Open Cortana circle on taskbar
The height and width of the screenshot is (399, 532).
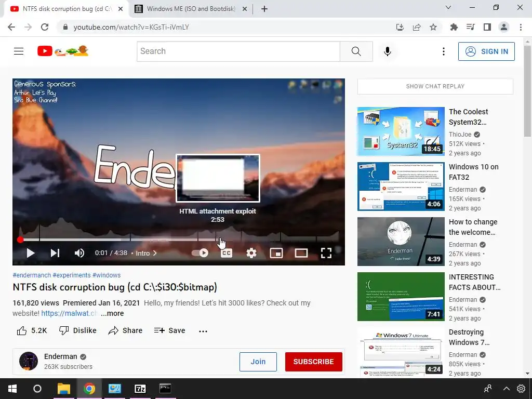coord(37,389)
